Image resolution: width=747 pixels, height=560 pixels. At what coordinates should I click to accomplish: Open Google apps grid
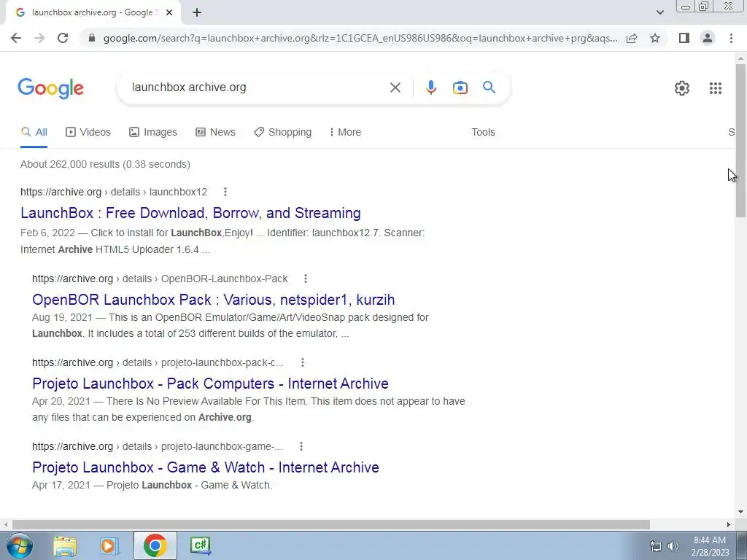(715, 88)
